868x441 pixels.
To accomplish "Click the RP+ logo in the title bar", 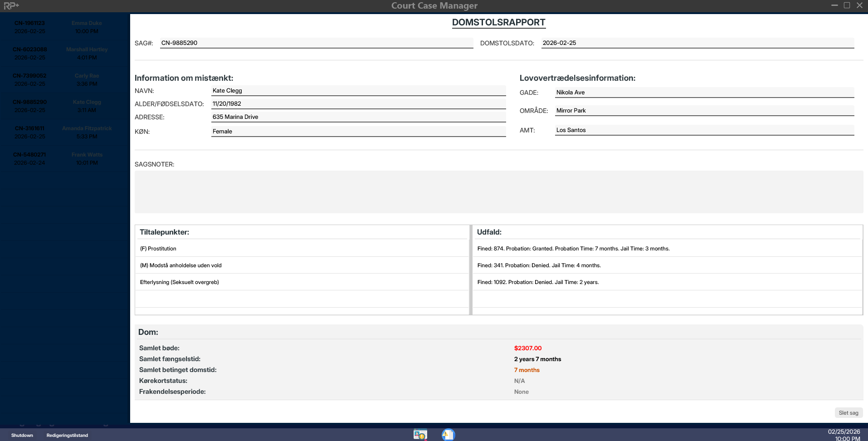I will (x=11, y=5).
